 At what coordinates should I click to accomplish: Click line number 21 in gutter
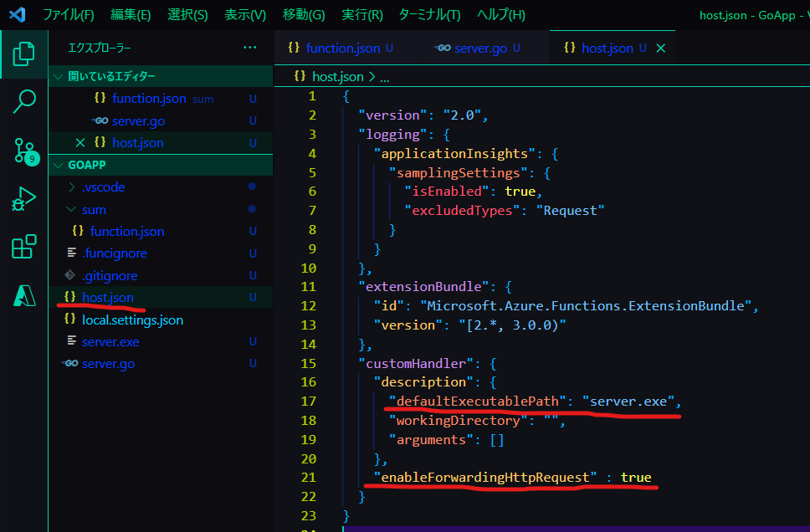309,478
